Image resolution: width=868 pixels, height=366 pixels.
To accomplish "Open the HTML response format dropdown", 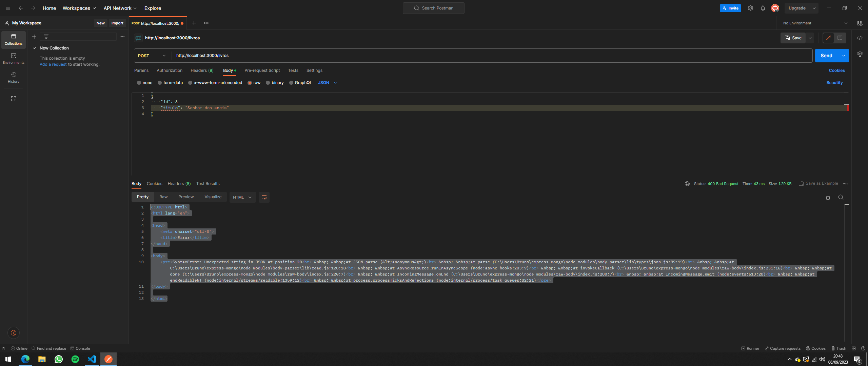I will click(242, 197).
